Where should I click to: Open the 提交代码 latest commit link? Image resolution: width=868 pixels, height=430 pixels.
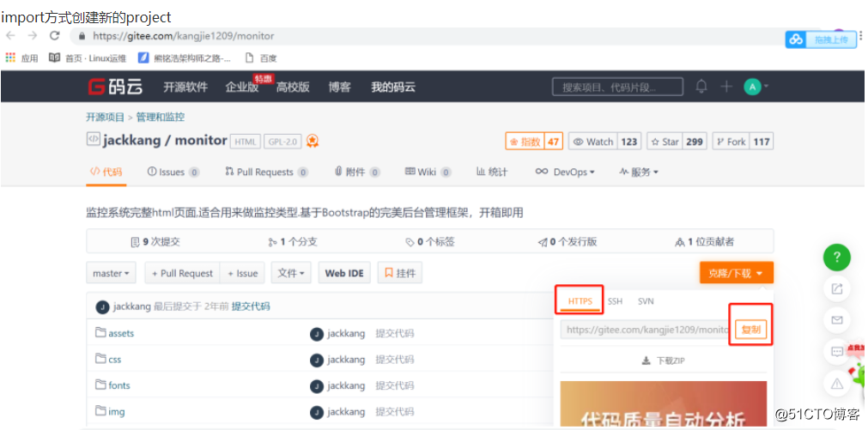coord(251,306)
